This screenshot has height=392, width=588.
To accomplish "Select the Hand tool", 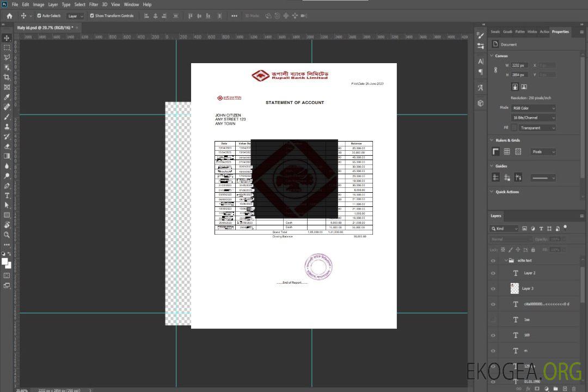I will (7, 225).
